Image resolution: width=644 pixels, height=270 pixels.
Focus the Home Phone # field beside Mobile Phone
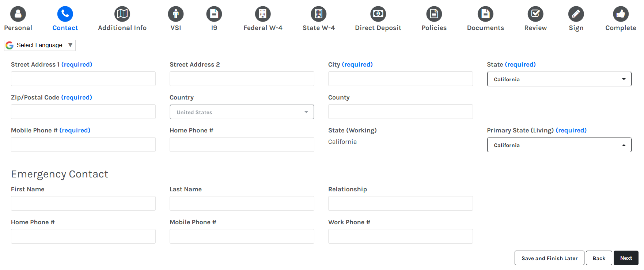coord(242,145)
